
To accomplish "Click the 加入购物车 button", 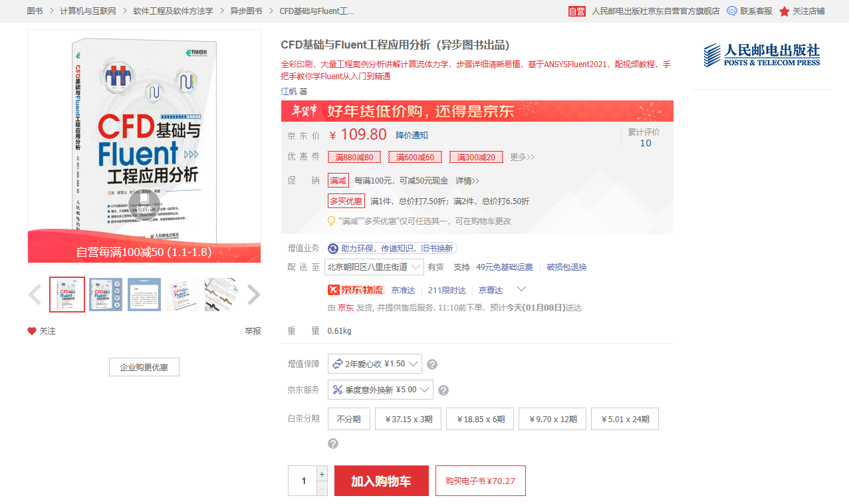I will click(381, 480).
